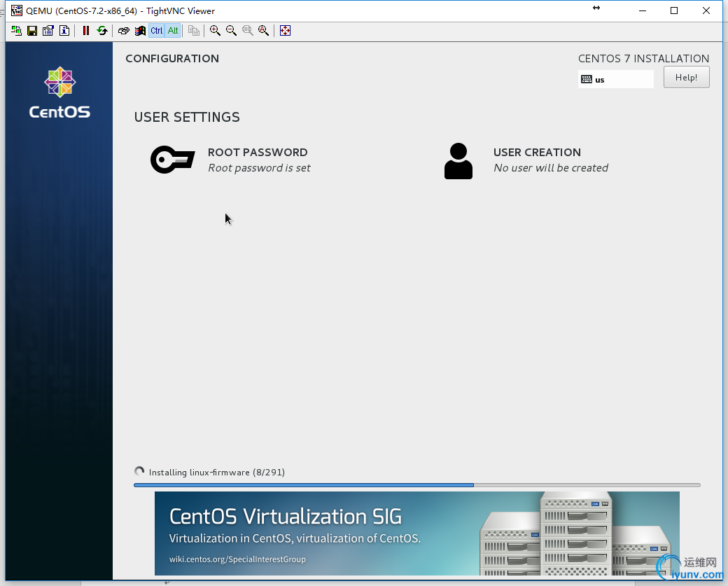Send Ctrl+Esc with the Windows flag icon
Viewport: 728px width, 586px height.
[140, 31]
